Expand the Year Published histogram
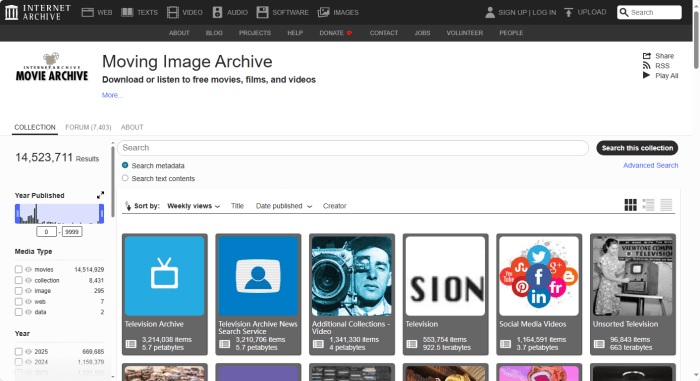The height and width of the screenshot is (381, 700). 100,195
